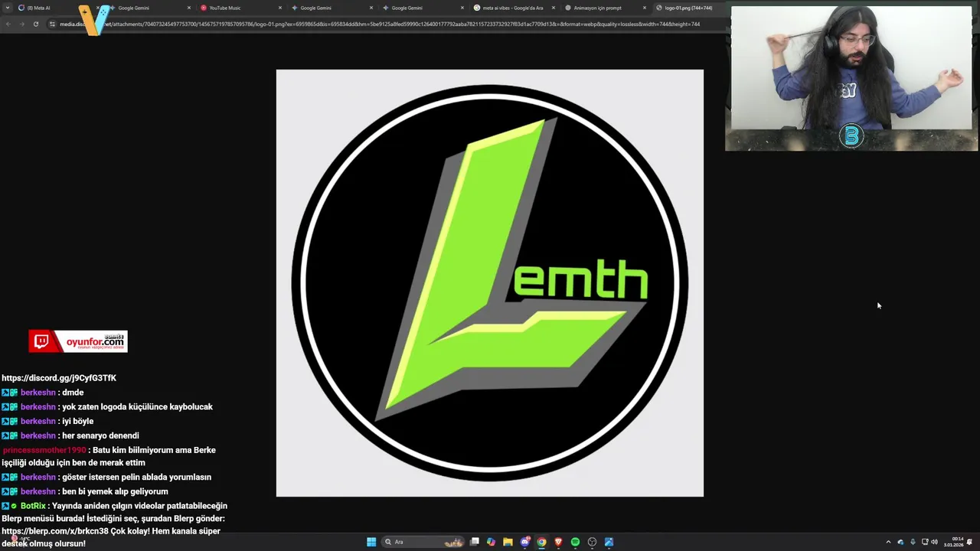
Task: Click chat message "ben bi yemek alıp geliyorum"
Action: (x=115, y=492)
